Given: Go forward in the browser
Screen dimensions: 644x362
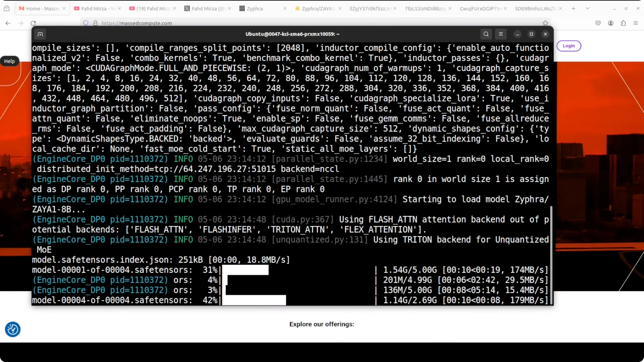Looking at the screenshot, I should (x=20, y=23).
